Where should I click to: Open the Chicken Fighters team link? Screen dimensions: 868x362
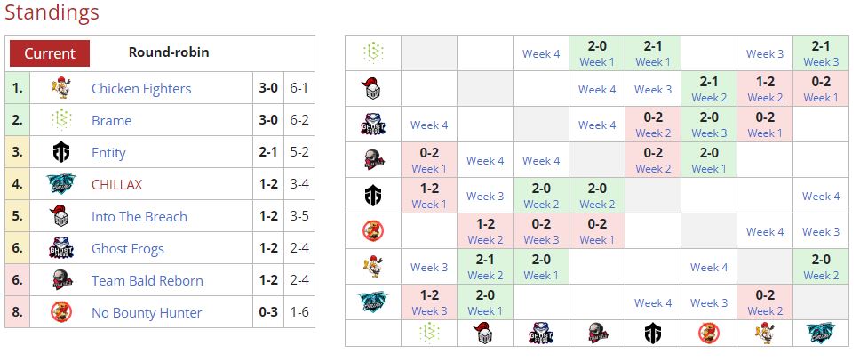pos(141,88)
